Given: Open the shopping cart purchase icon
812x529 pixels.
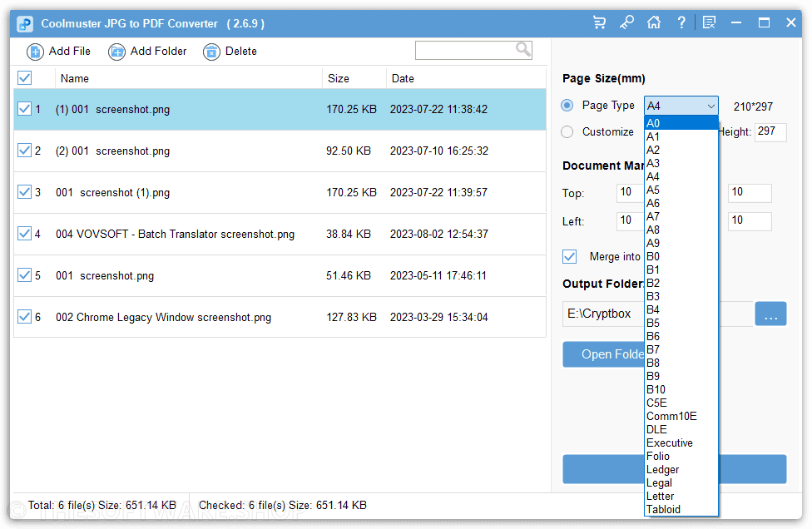Looking at the screenshot, I should 599,22.
